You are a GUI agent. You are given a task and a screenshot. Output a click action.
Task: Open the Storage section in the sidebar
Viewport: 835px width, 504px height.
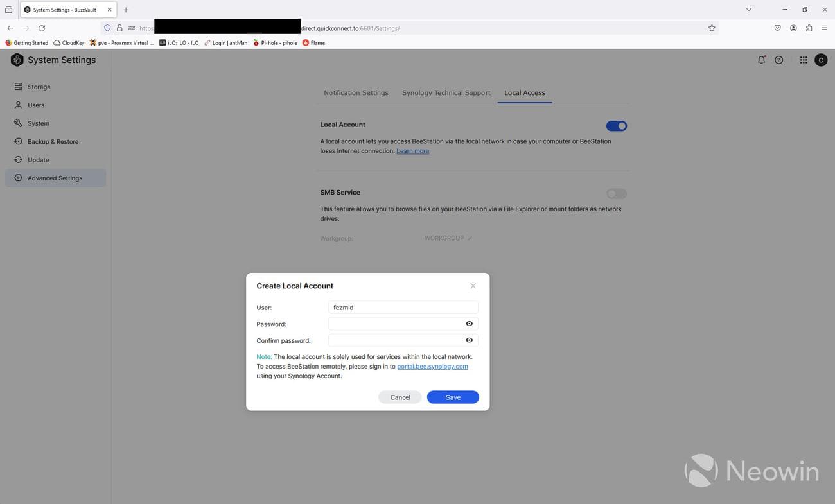tap(39, 86)
